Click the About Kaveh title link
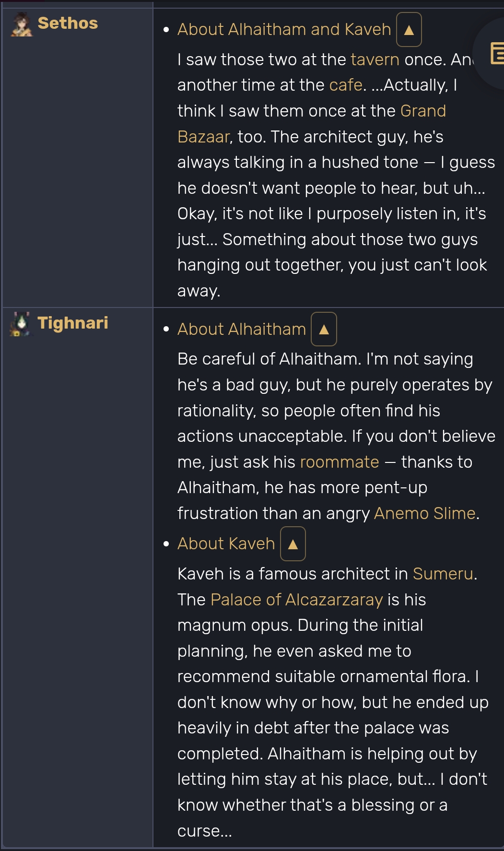Screen dimensions: 504x851 [x=226, y=544]
